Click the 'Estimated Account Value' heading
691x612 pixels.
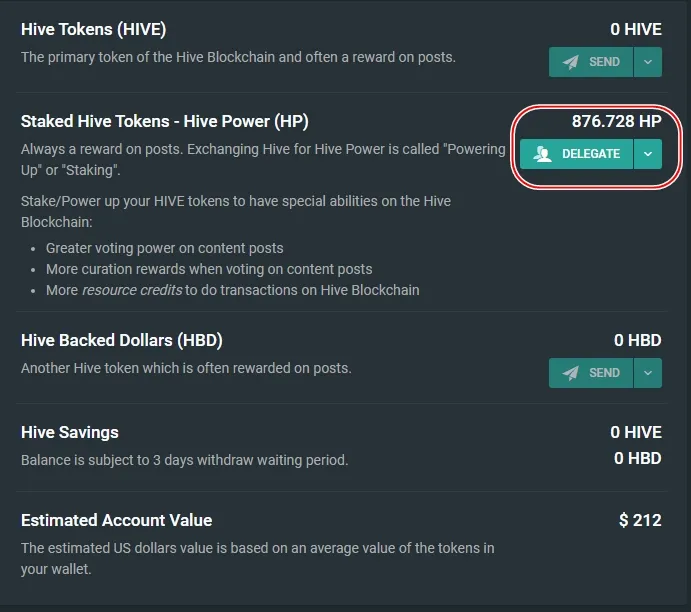[x=117, y=520]
